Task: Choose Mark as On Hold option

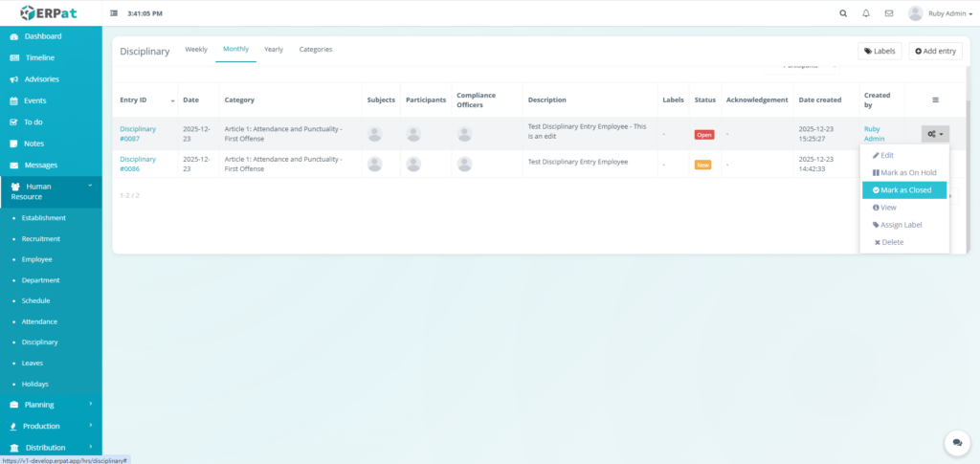Action: tap(904, 172)
